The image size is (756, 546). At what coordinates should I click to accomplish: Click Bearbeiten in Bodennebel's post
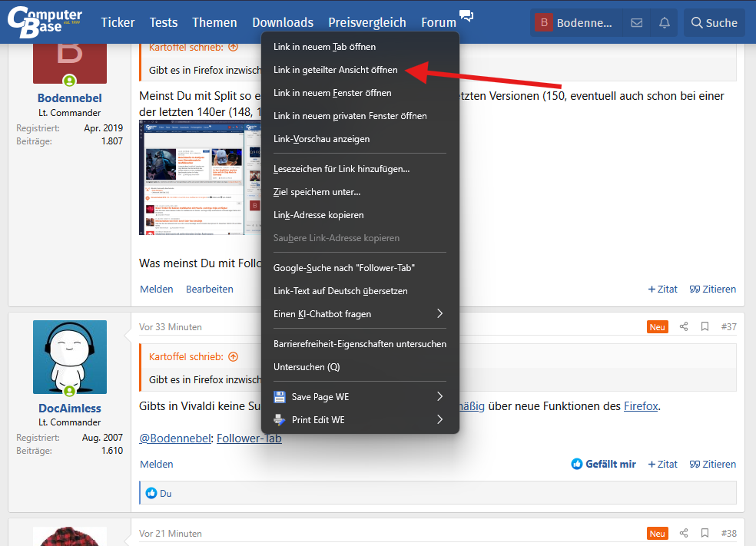coord(210,290)
